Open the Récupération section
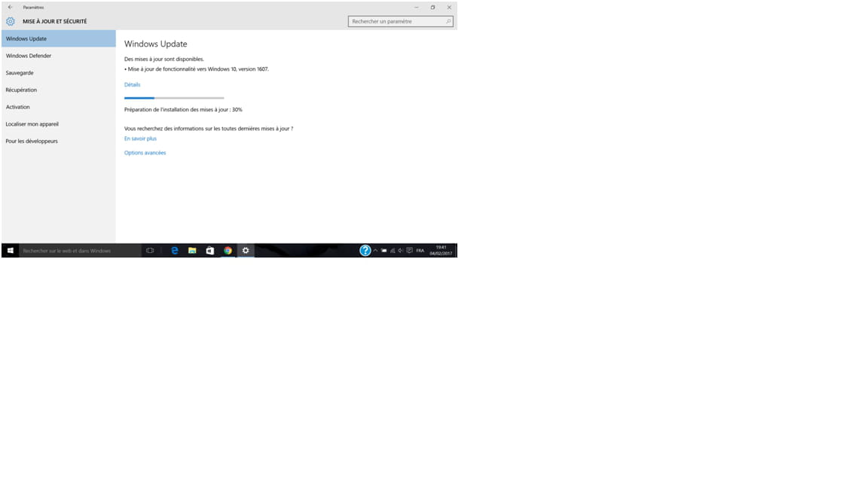The height and width of the screenshot is (488, 868). point(59,90)
